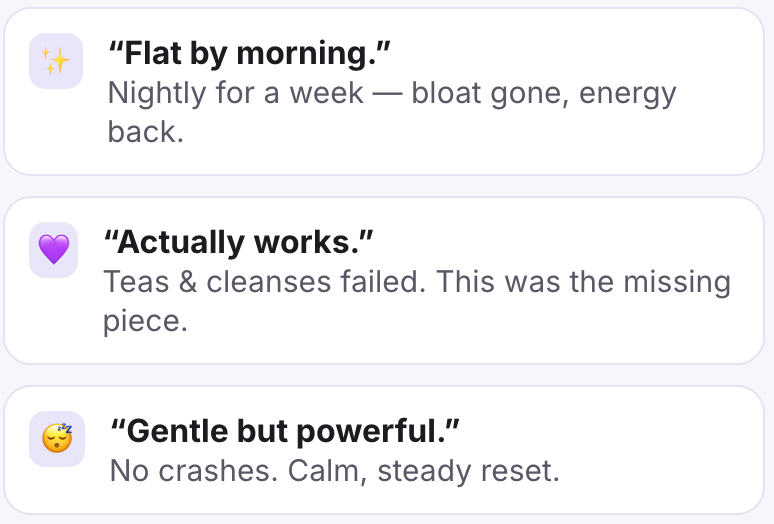Click the sparkles icon beside "Flat by morning."

56,62
